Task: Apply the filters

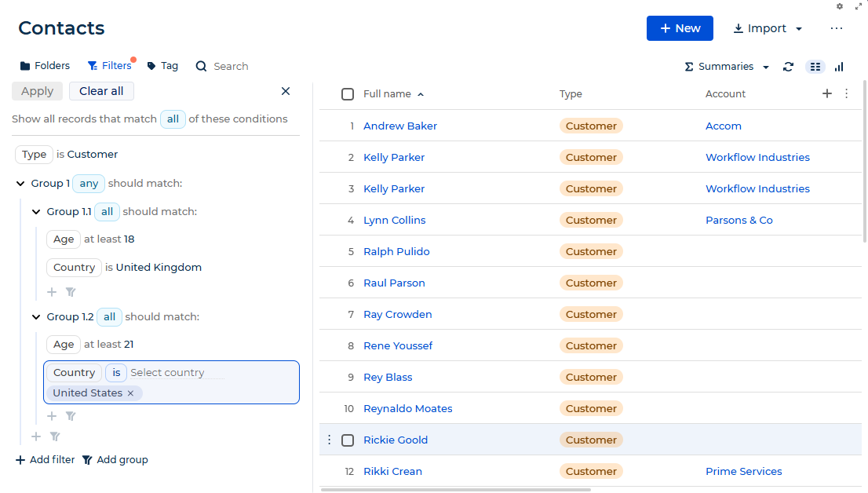Action: [x=37, y=91]
